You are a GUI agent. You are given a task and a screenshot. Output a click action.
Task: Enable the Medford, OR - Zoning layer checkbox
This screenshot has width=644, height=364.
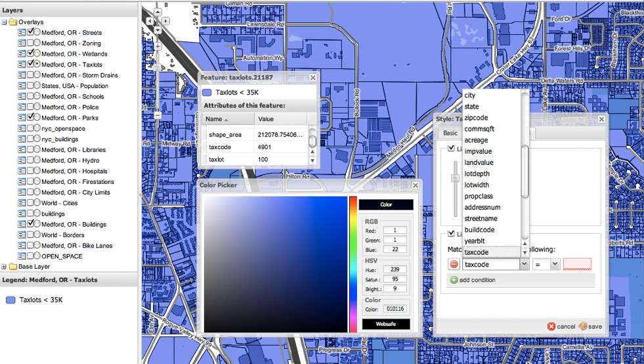[x=30, y=43]
